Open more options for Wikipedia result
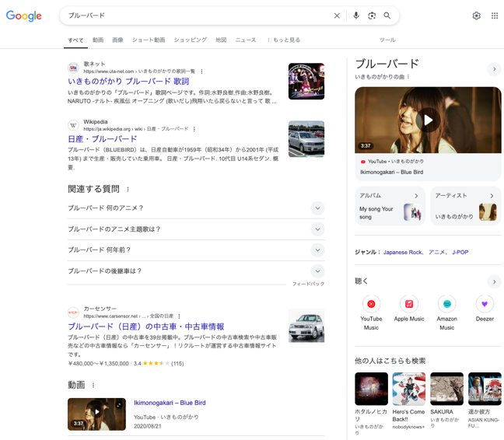 [194, 129]
